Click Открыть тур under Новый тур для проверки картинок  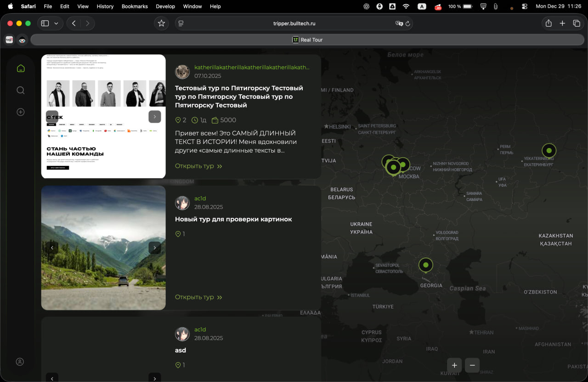198,297
